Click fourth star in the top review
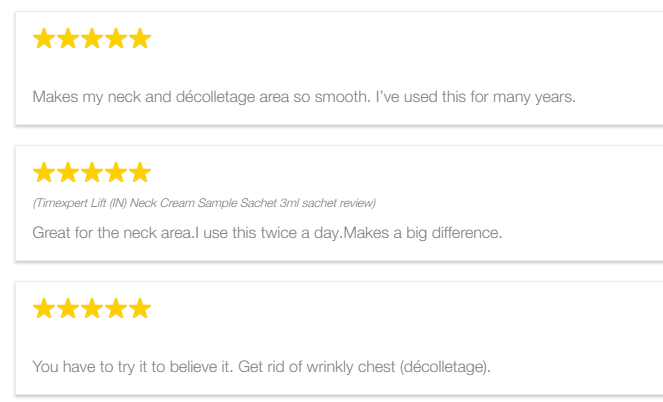 (x=116, y=38)
